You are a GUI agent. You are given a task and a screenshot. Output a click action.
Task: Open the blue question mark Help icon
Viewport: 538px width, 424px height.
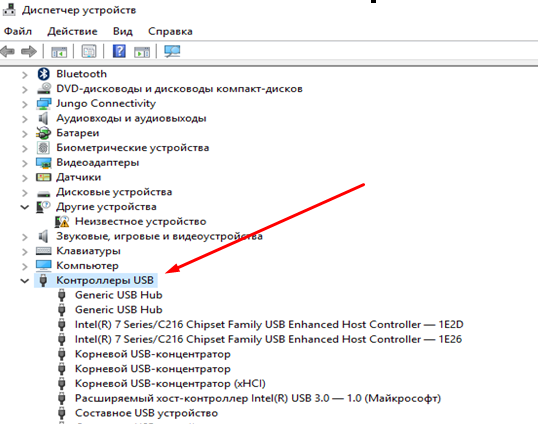pyautogui.click(x=119, y=51)
